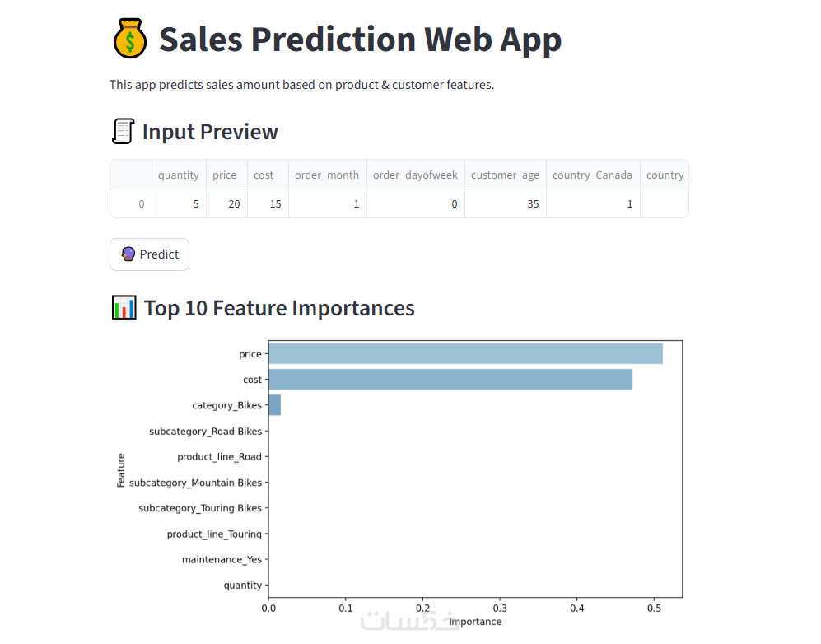Click the bar chart icon near Feature Importances

(x=124, y=308)
